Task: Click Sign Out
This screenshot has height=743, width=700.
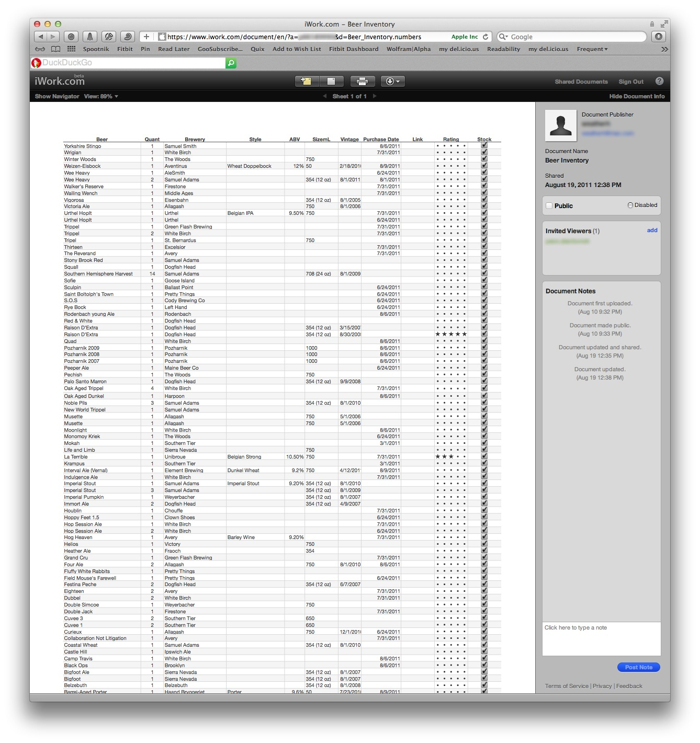Action: tap(631, 82)
